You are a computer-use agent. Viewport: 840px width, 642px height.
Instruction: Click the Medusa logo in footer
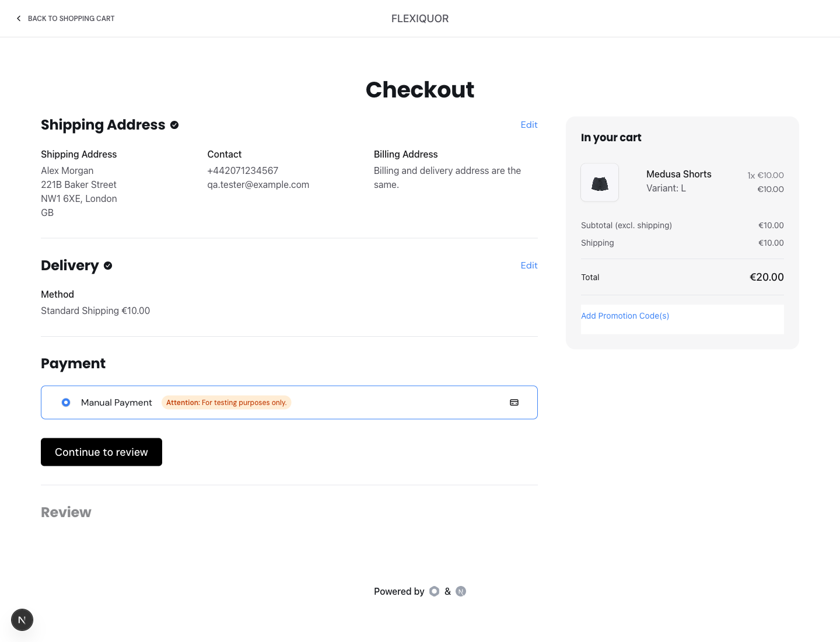pos(434,591)
